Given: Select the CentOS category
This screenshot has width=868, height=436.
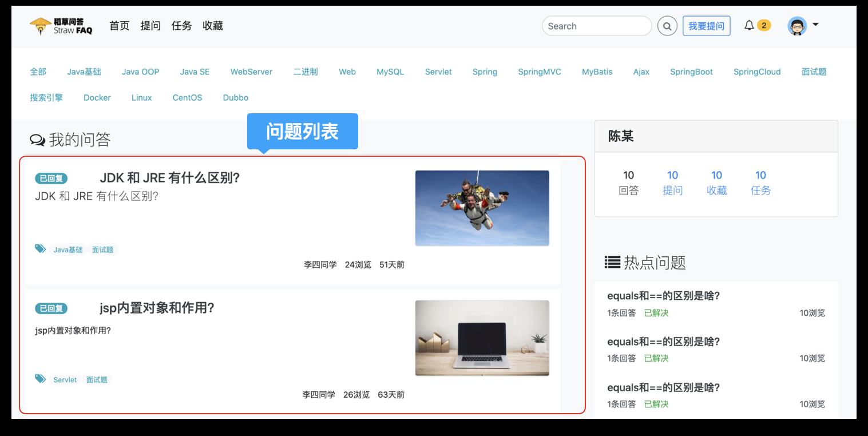Looking at the screenshot, I should coord(188,97).
